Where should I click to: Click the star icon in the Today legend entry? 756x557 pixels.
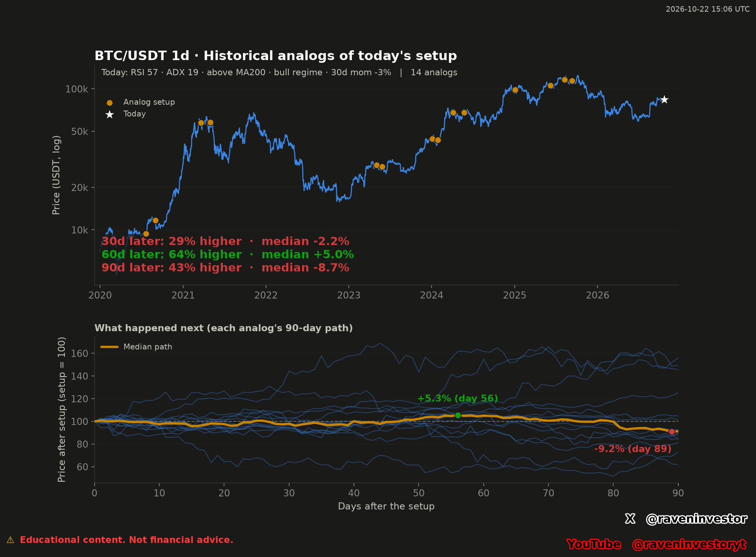(x=109, y=114)
